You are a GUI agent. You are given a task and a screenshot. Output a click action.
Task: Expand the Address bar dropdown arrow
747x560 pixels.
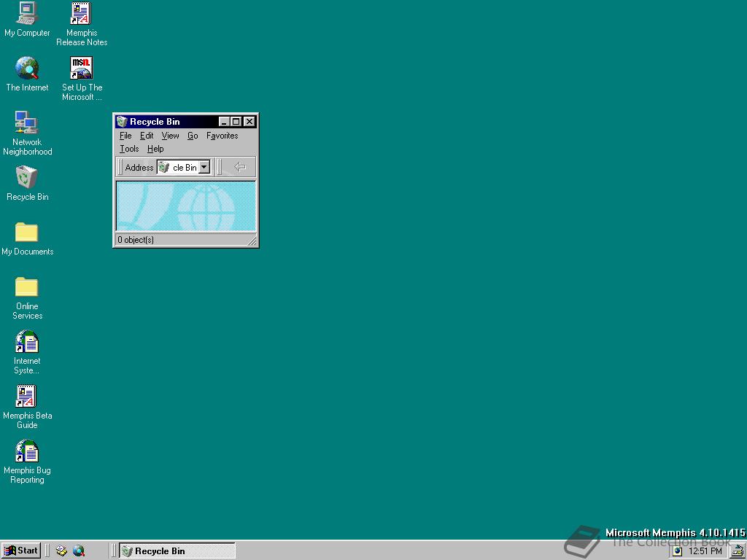coord(204,167)
